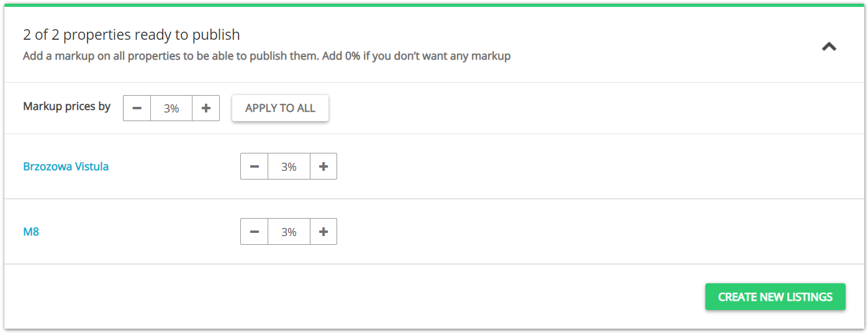Apply markup to all properties

pos(280,108)
